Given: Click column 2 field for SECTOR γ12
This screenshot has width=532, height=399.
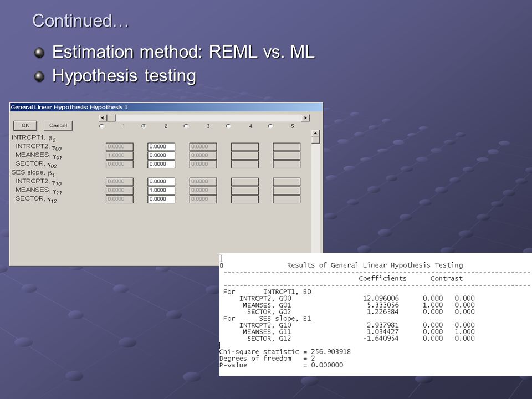Looking at the screenshot, I should pos(161,199).
